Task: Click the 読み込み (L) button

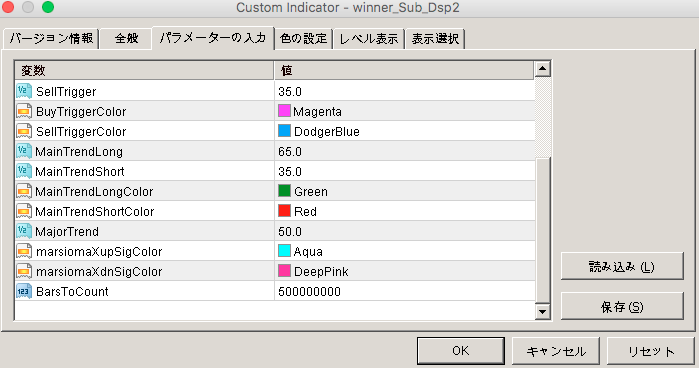Action: point(622,266)
